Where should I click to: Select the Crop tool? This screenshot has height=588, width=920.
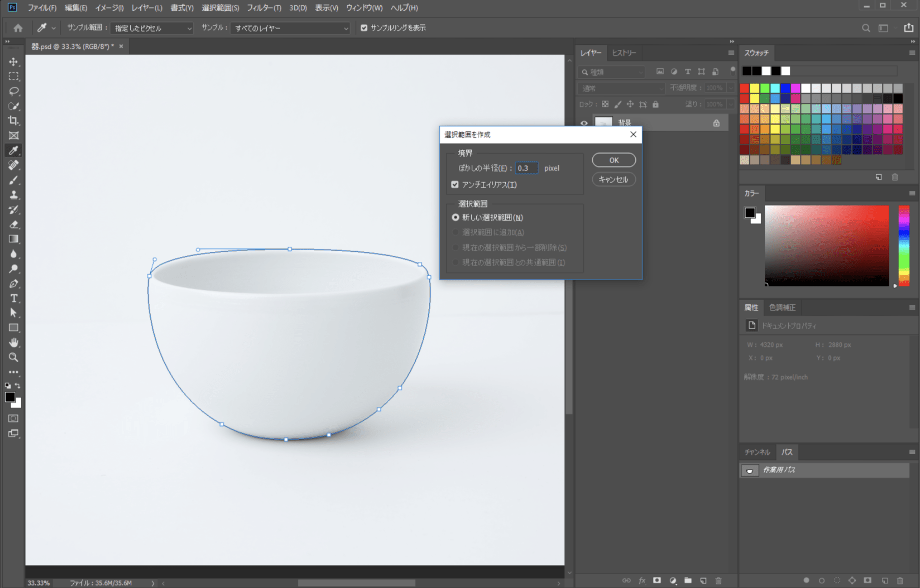14,121
